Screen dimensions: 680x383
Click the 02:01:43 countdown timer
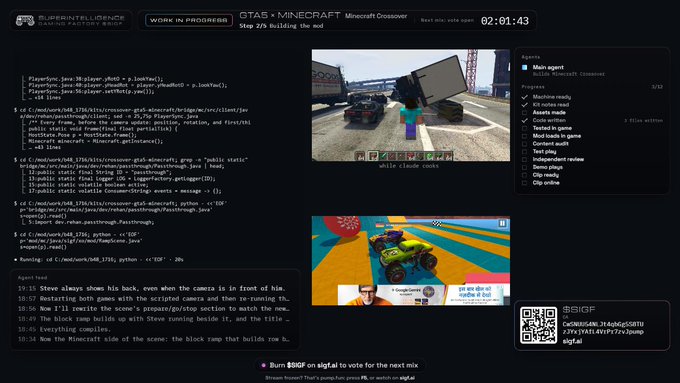click(505, 21)
